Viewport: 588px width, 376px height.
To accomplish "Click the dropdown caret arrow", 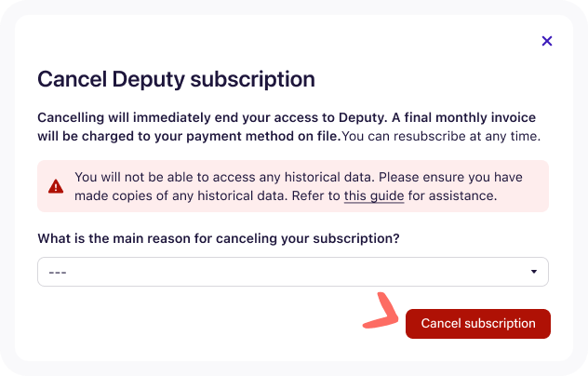I will point(534,272).
